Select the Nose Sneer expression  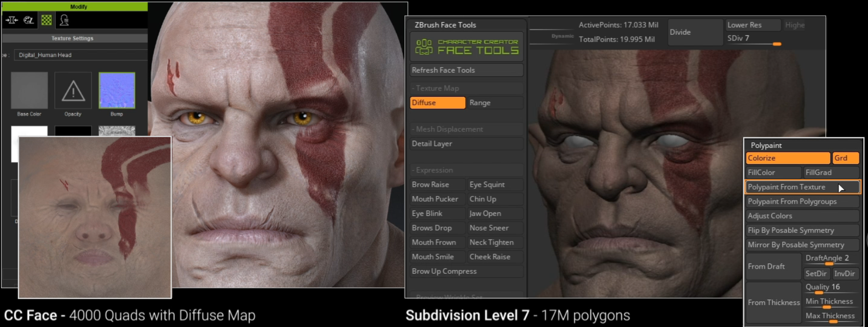(495, 228)
